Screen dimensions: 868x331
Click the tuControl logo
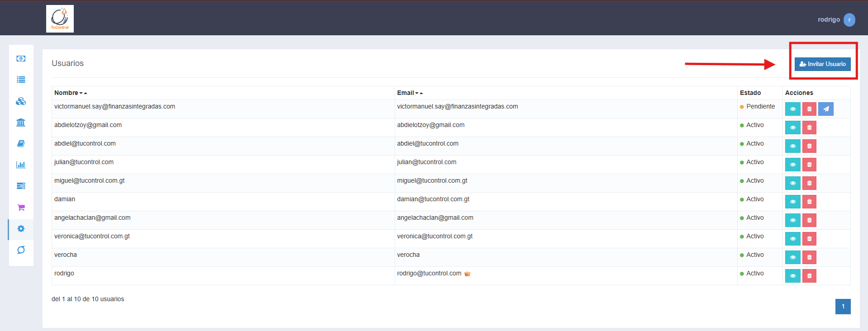60,19
